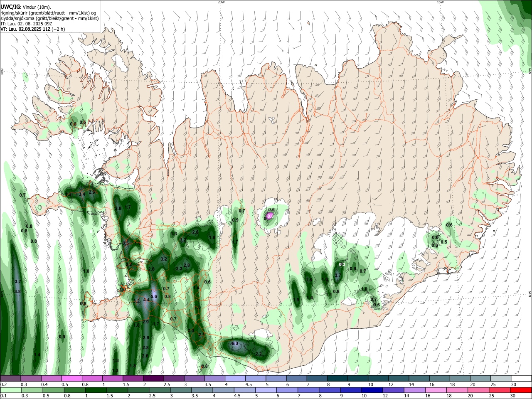The height and width of the screenshot is (399, 532).
Task: Click the darkest purple swatch labeled 2 in the snow legend
Action: pyautogui.click(x=153, y=378)
